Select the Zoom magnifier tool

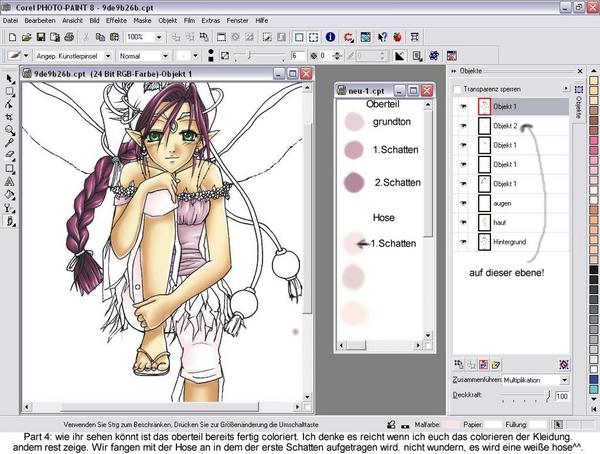pyautogui.click(x=10, y=130)
